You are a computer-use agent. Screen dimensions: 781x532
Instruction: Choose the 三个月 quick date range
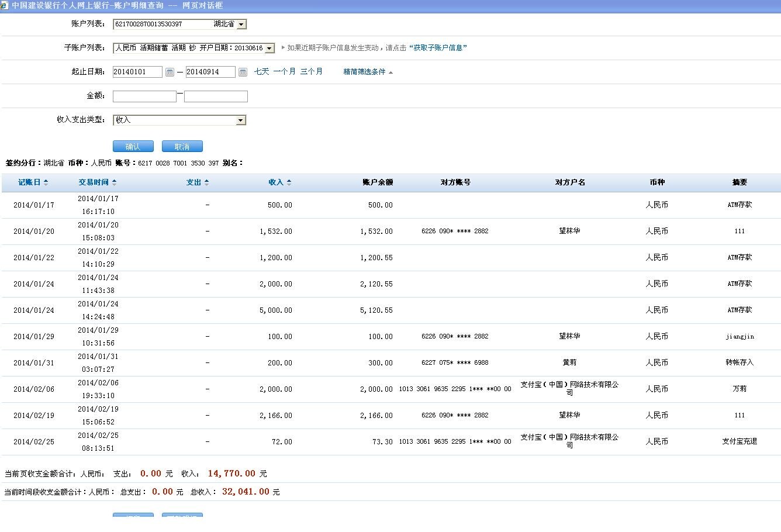(x=311, y=71)
